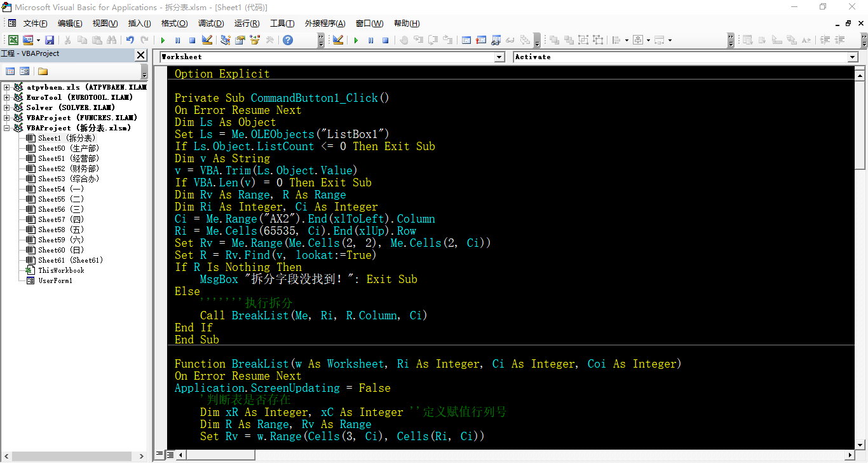Pause execution using the Standard toolbar Break icon
The height and width of the screenshot is (463, 868).
pyautogui.click(x=177, y=40)
